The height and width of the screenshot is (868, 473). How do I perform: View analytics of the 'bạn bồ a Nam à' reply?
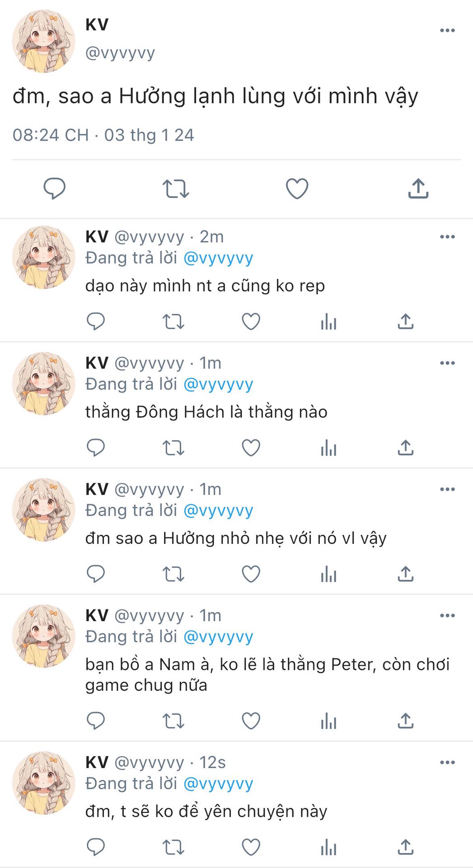(x=328, y=721)
